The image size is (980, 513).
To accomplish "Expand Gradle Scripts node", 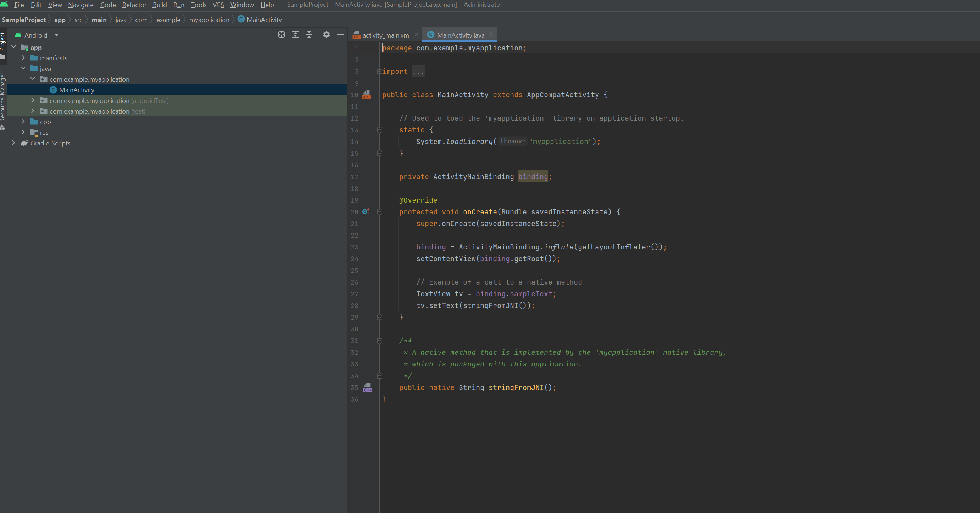I will 14,143.
